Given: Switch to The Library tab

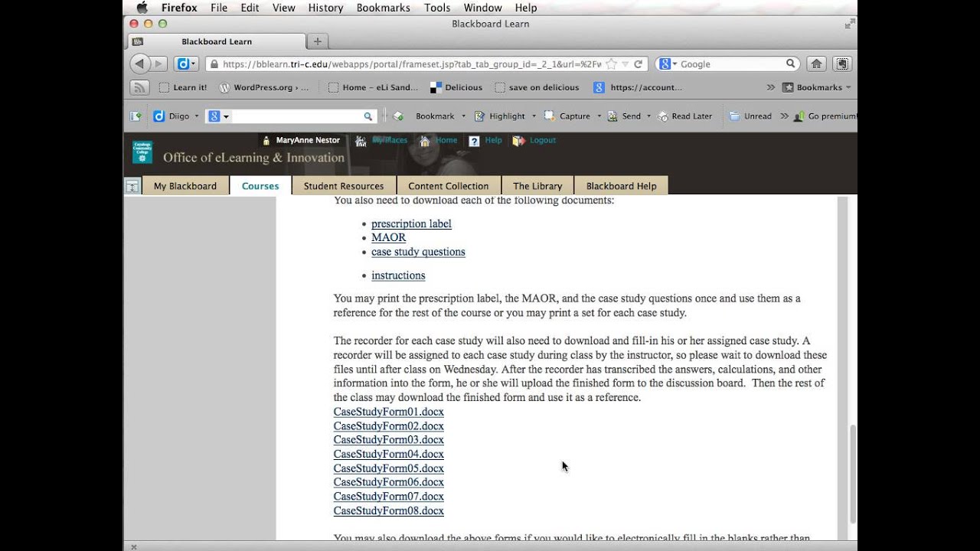Looking at the screenshot, I should 537,186.
